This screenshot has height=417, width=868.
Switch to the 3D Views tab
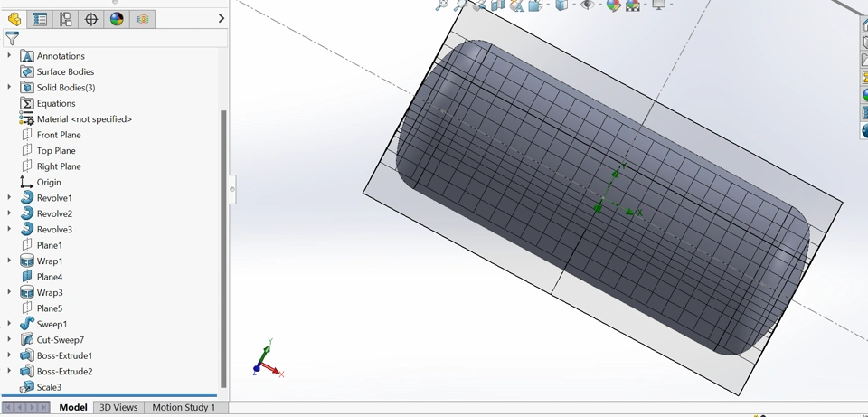pos(118,408)
